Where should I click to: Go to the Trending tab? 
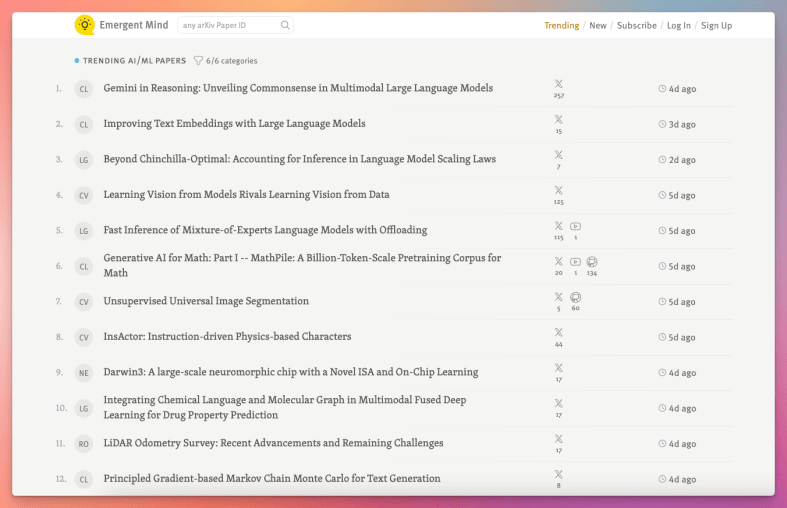tap(561, 26)
